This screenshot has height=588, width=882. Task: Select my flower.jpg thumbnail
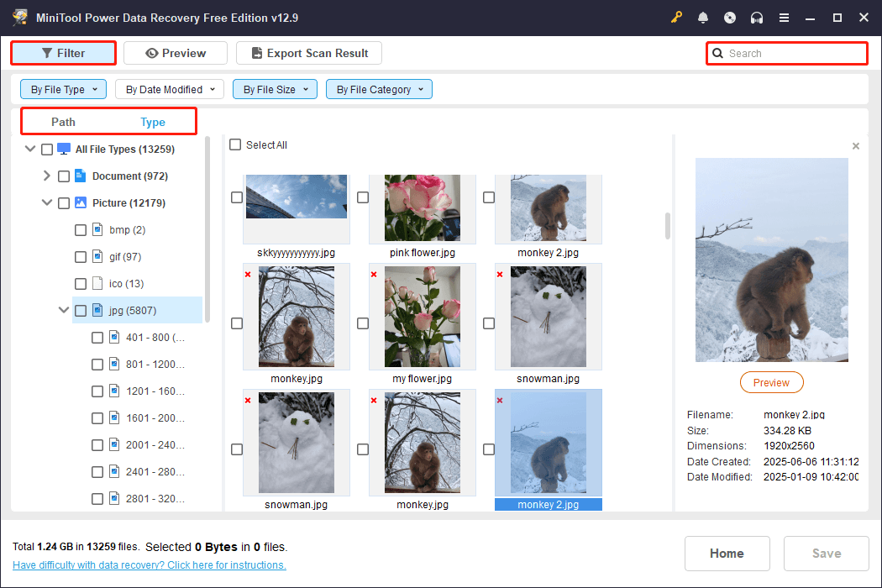(x=423, y=317)
